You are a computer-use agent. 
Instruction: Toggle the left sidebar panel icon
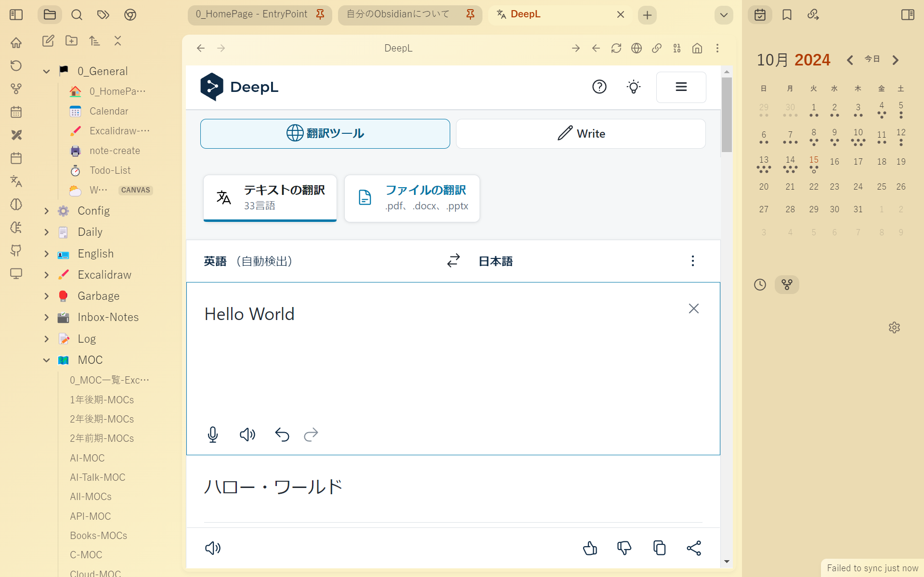16,14
